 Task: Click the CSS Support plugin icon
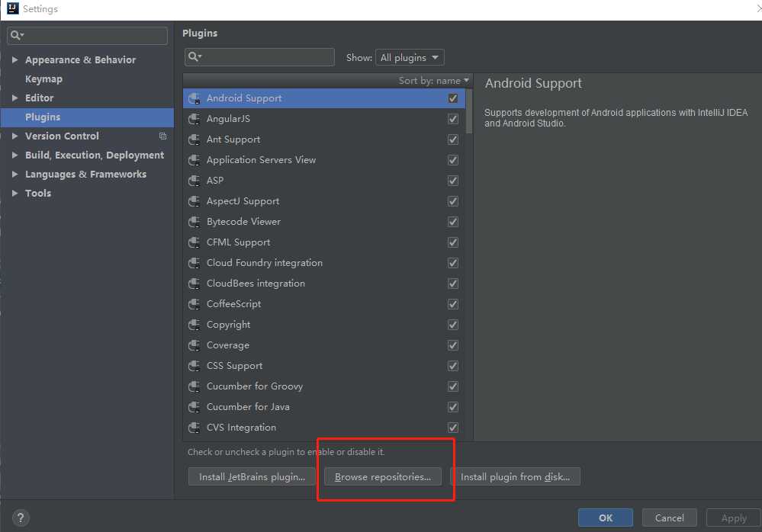coord(194,366)
